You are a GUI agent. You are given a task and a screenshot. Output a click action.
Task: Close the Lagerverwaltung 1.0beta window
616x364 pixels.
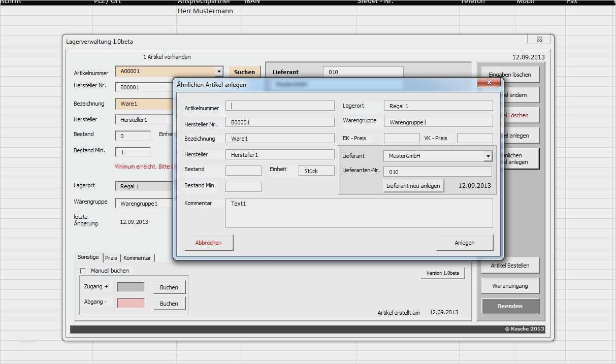[539, 39]
